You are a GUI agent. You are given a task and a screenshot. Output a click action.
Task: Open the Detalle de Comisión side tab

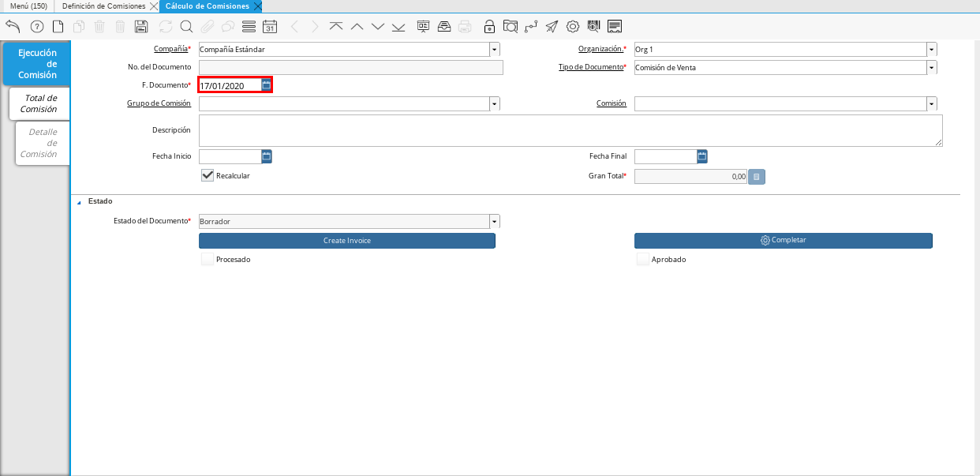click(x=43, y=143)
